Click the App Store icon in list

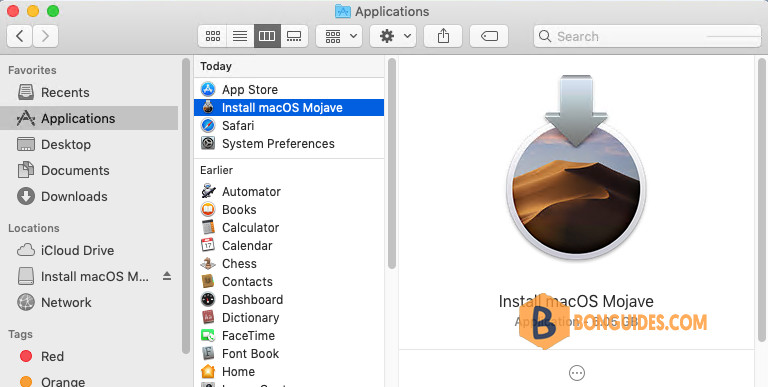tap(208, 90)
